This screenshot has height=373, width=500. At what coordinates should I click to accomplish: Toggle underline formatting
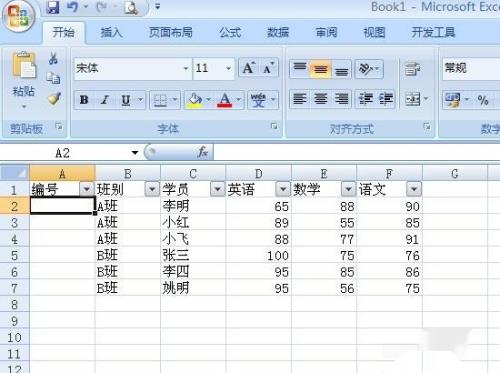click(x=126, y=100)
